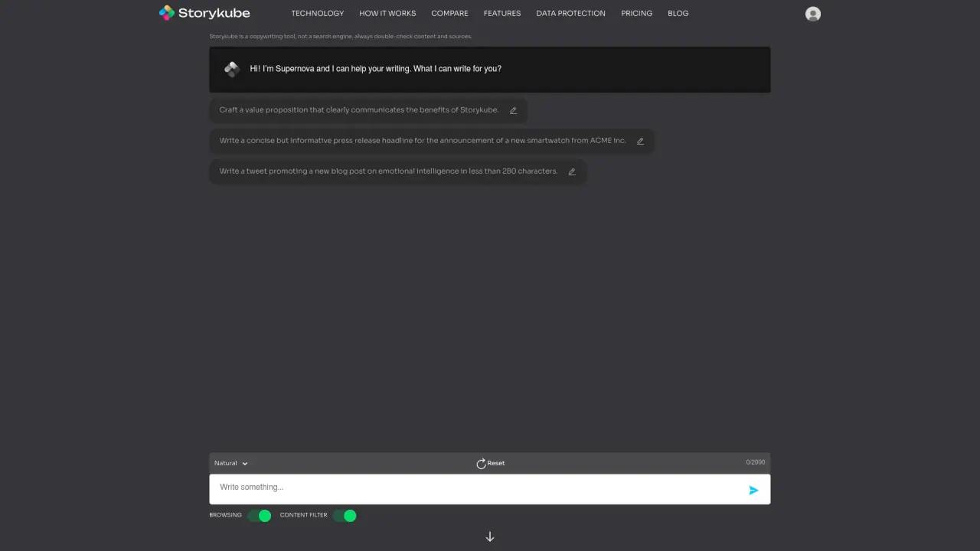Click the Supernova assistant avatar icon

tap(232, 70)
